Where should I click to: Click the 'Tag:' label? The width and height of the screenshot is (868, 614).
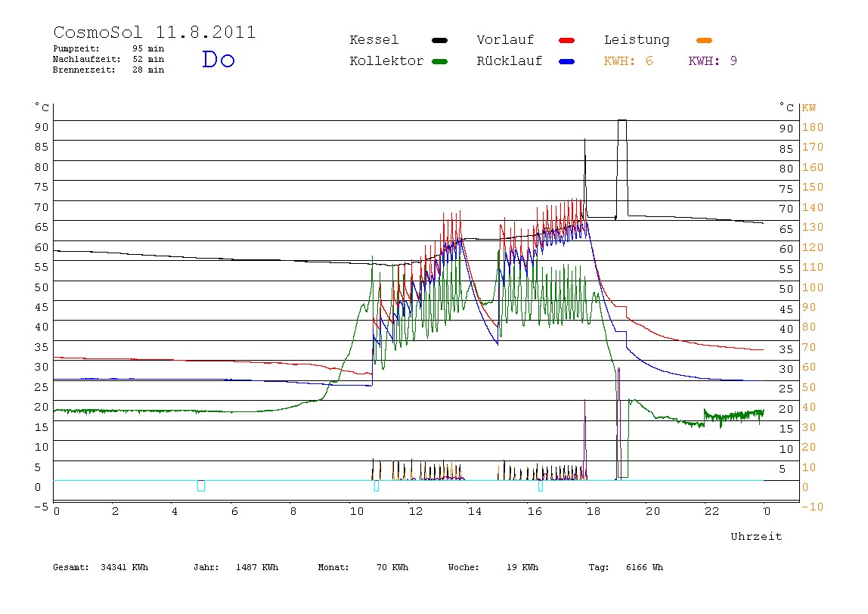coord(598,567)
